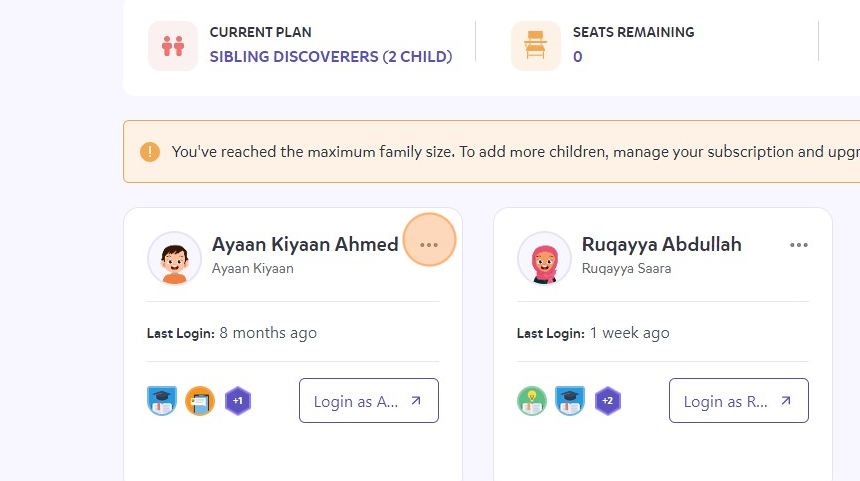The image size is (860, 481).
Task: Expand Ruqayya's +2 more badges hexagon
Action: 608,401
